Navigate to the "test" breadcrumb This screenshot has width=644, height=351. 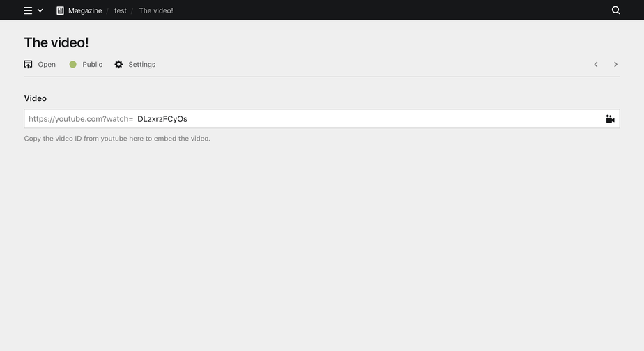(121, 10)
